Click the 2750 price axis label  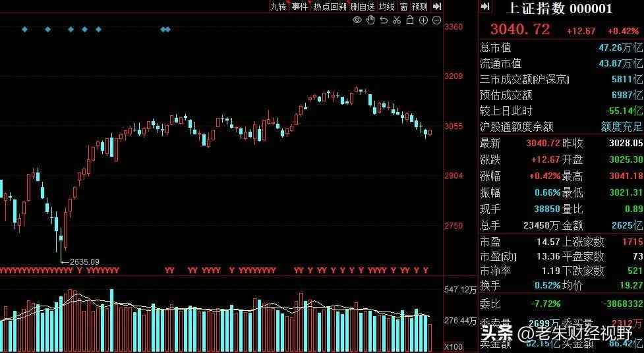click(x=454, y=226)
